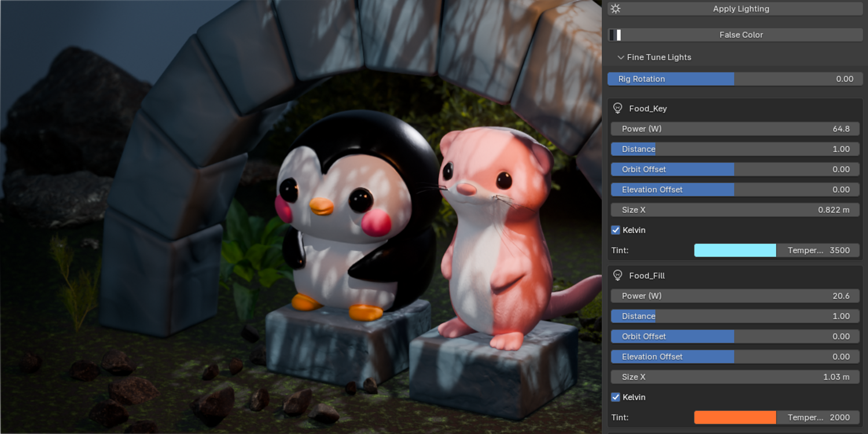Click the Food_Key Distance slider
Image resolution: width=868 pixels, height=434 pixels.
pos(735,149)
